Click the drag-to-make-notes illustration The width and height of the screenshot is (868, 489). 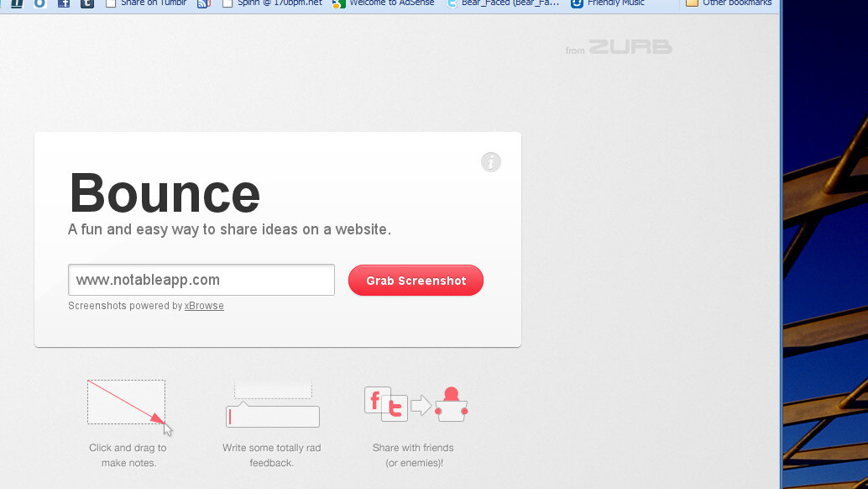pyautogui.click(x=127, y=402)
